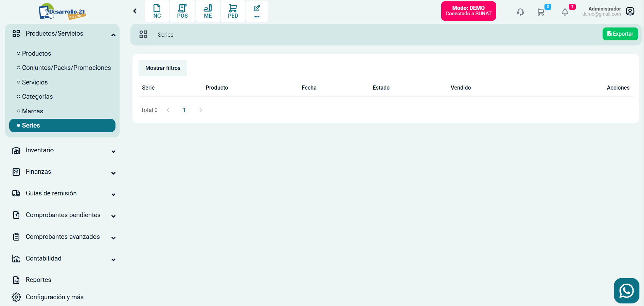644x306 pixels.
Task: Open the notifications bell
Action: [x=565, y=12]
